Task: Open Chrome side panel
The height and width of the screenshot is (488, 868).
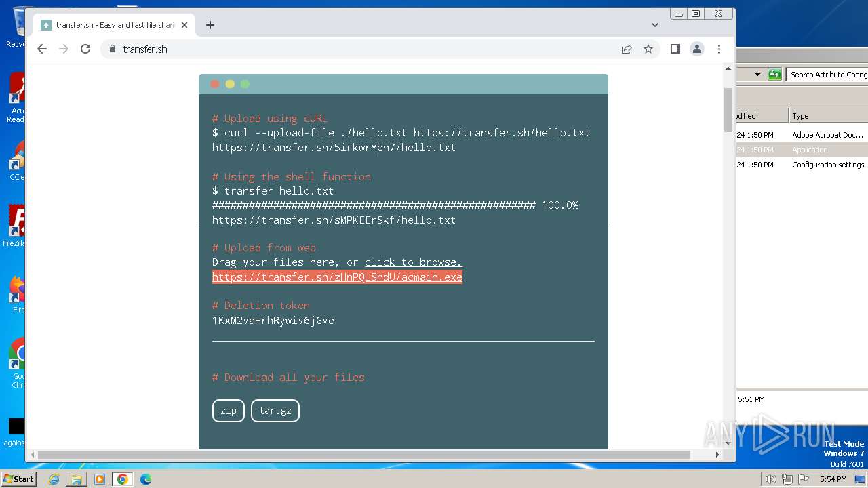Action: tap(675, 49)
